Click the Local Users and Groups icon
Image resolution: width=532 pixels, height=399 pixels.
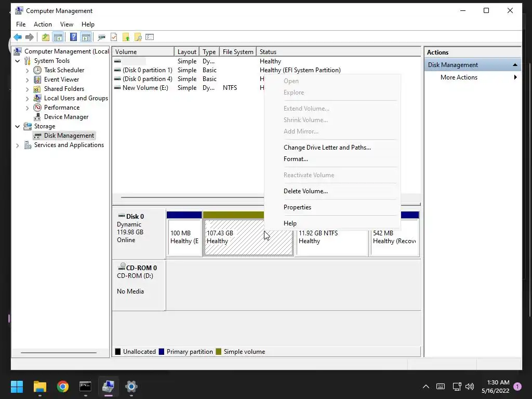[x=37, y=98]
